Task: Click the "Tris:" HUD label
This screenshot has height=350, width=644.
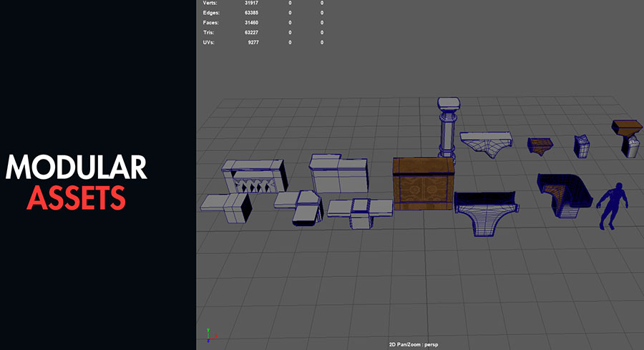Action: pos(209,32)
